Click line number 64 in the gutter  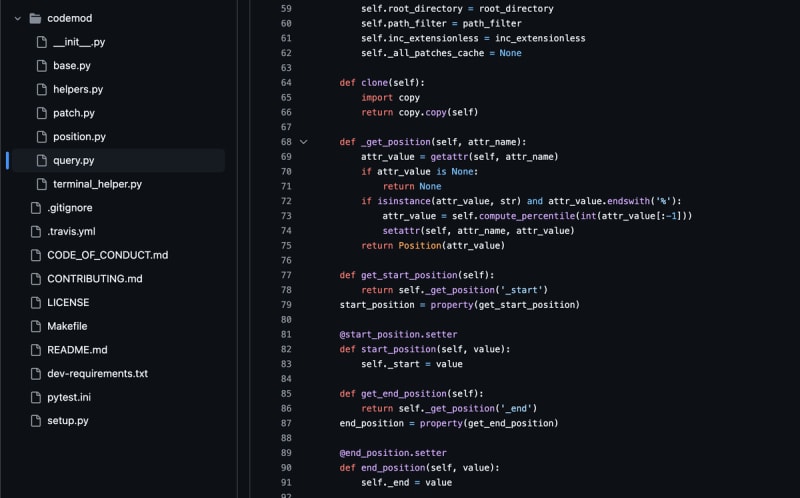coord(285,82)
